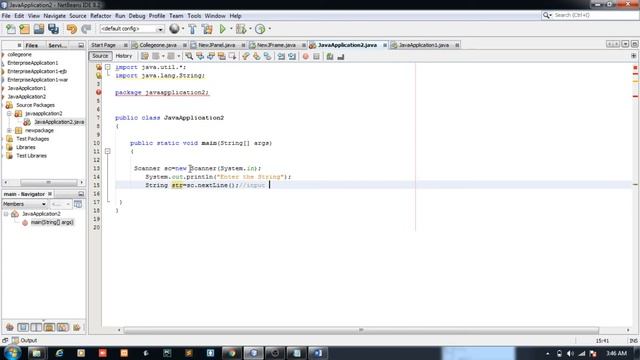640x360 pixels.
Task: Click the Clean and Build Project icon
Action: click(x=207, y=29)
